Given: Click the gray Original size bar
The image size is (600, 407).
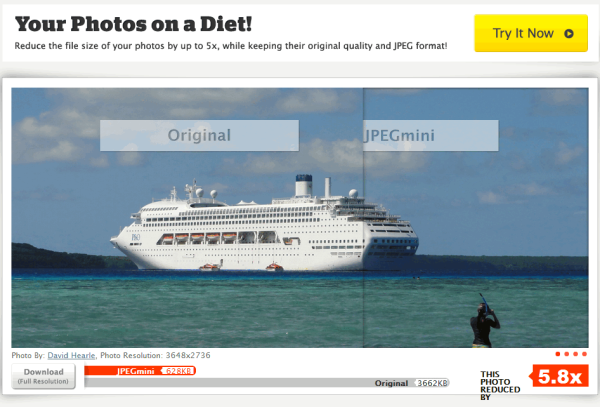Looking at the screenshot, I should [x=267, y=383].
